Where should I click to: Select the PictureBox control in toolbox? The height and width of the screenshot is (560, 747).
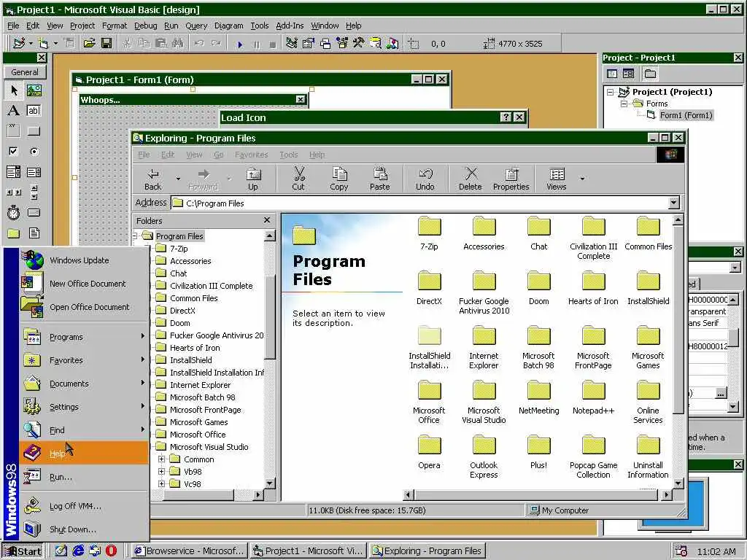[34, 90]
